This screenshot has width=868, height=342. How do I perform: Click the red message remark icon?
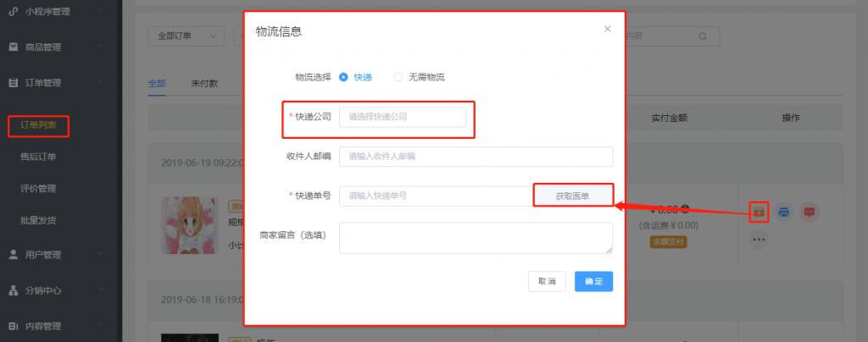pos(810,212)
